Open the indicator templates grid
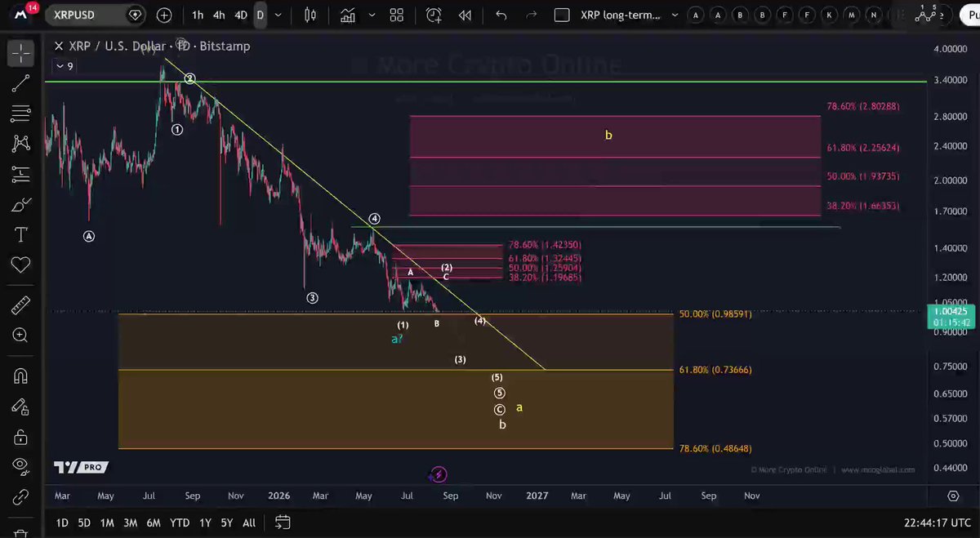 pos(397,15)
